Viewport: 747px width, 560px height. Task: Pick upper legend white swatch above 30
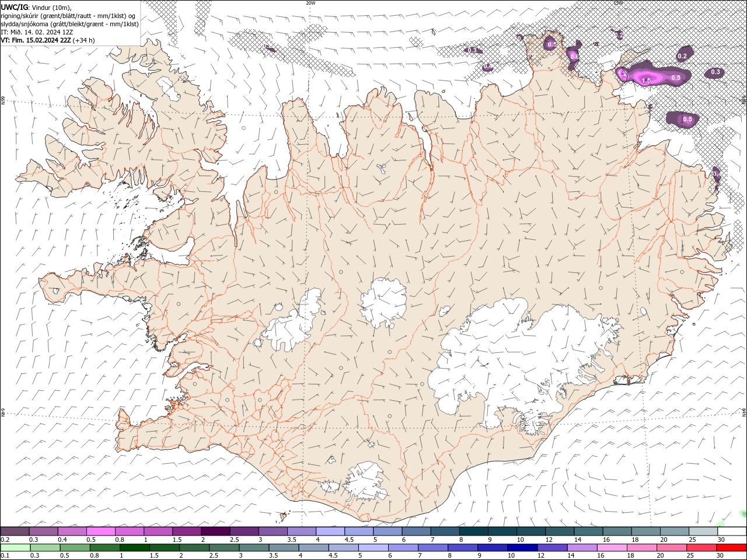point(732,531)
